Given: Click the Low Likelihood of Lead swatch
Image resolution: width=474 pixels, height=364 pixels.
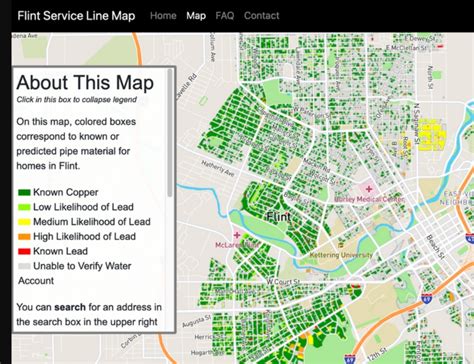Looking at the screenshot, I should pyautogui.click(x=24, y=207).
